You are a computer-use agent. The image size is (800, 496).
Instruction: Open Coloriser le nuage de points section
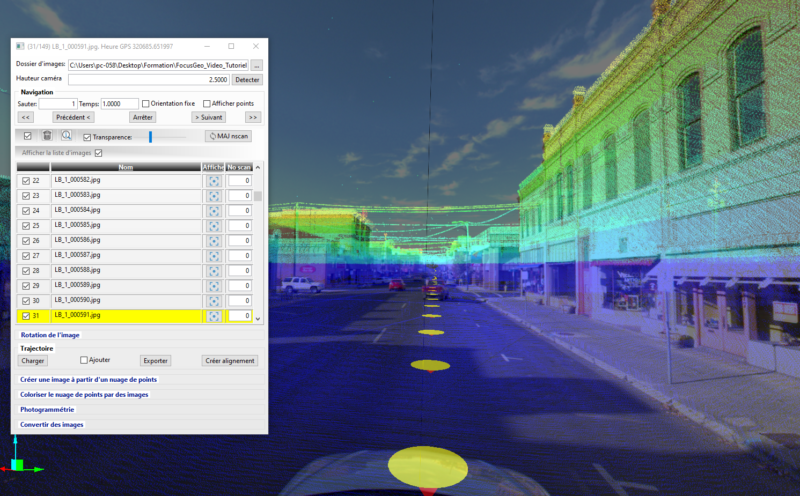click(84, 394)
